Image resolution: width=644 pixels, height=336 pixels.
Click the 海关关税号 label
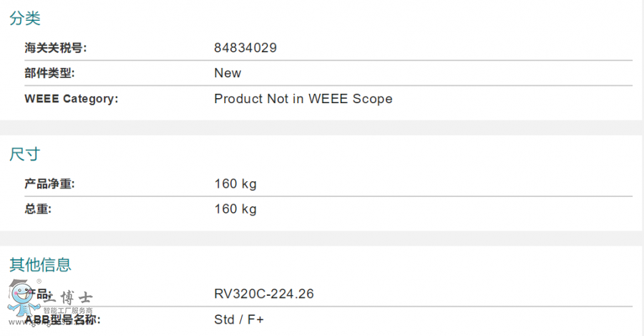tap(56, 48)
